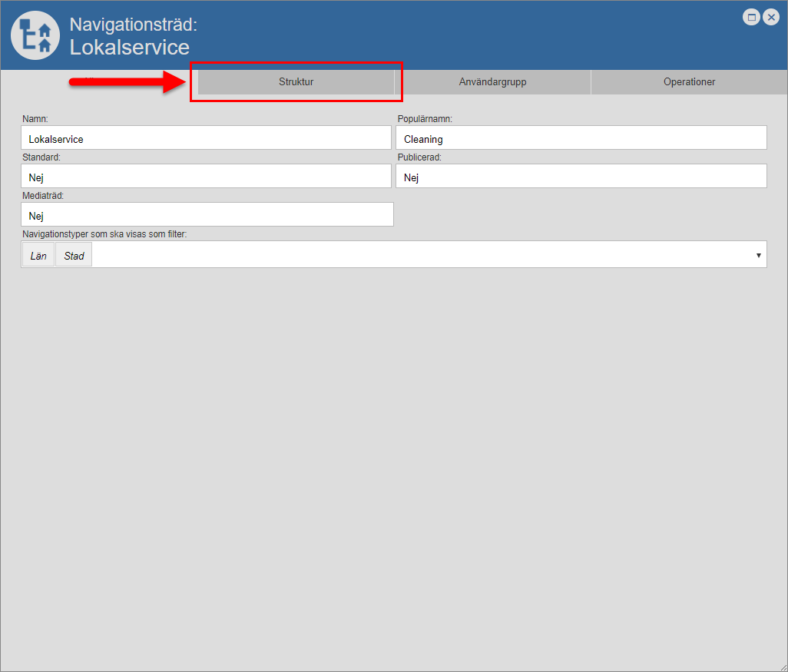Click the navigation tree icon in header
This screenshot has width=788, height=672.
tap(35, 35)
